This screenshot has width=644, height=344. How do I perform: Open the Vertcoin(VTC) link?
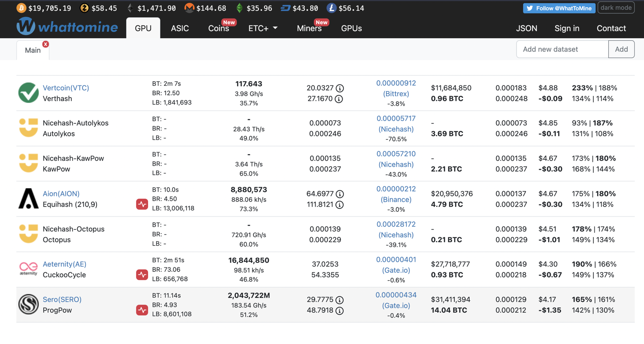[66, 88]
